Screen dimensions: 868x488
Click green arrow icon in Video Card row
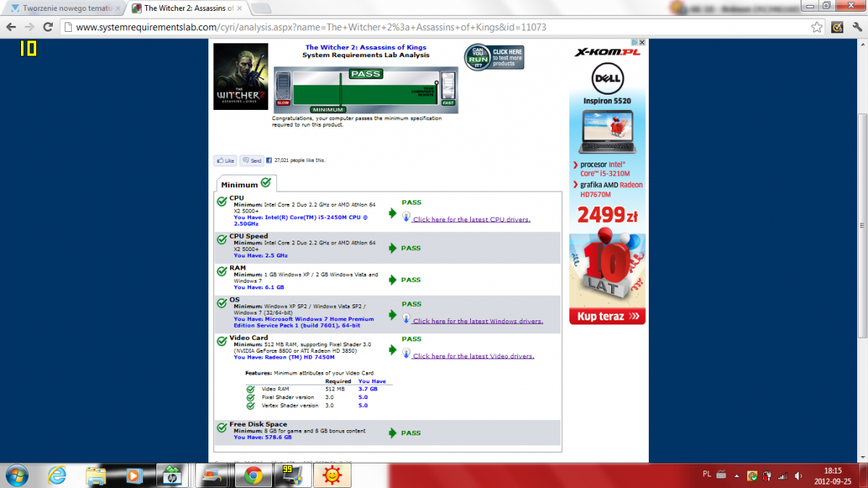393,350
